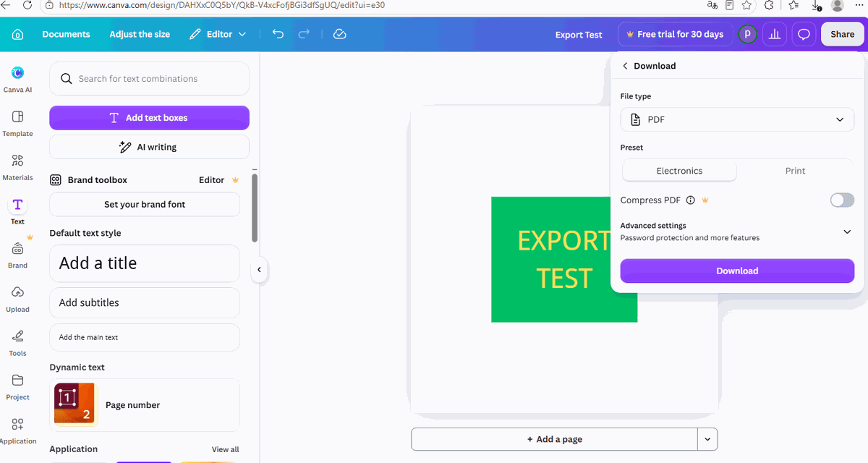Viewport: 868px width, 463px height.
Task: Open the Add a page options arrow
Action: point(707,439)
